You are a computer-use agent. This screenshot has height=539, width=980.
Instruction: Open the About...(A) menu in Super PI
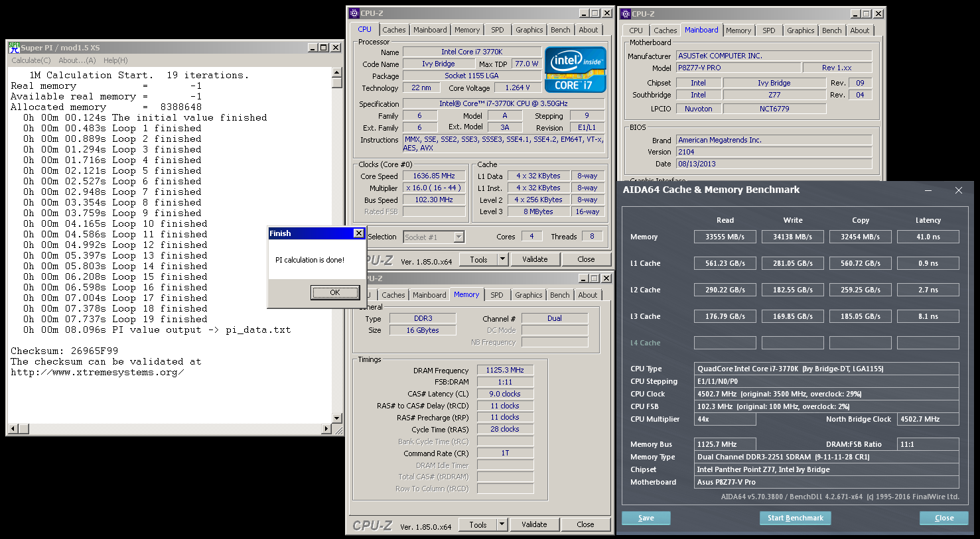[77, 60]
